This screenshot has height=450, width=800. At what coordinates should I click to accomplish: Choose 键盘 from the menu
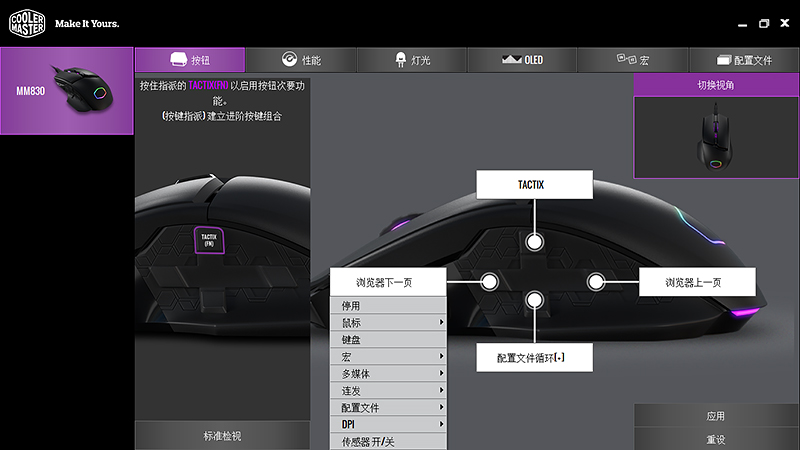[x=388, y=339]
